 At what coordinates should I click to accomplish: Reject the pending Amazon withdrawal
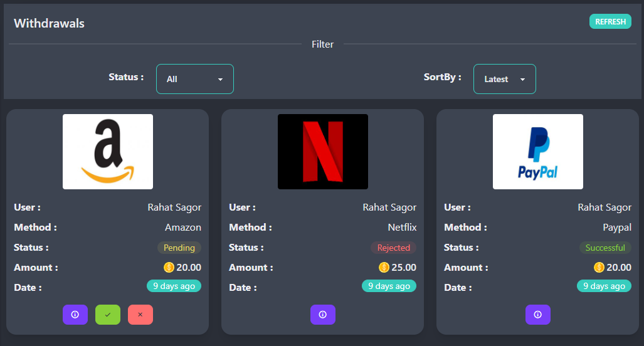pos(140,315)
